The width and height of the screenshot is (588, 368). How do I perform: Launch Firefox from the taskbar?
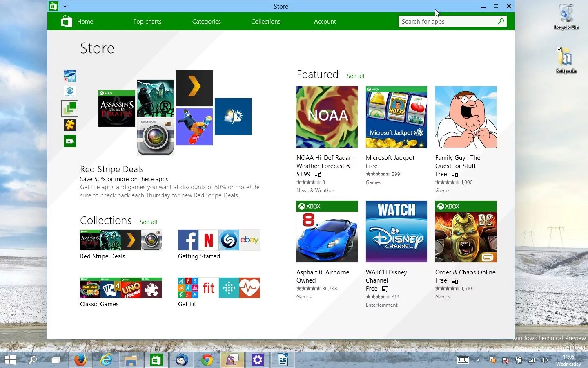coord(80,360)
